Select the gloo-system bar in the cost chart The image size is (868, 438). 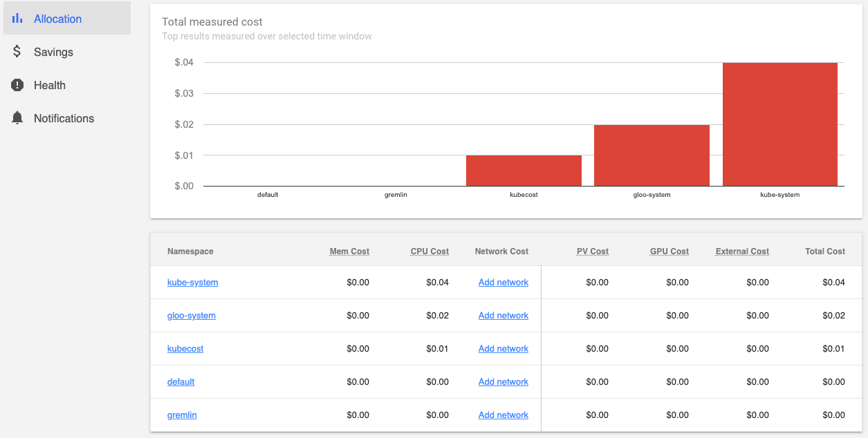(x=651, y=155)
